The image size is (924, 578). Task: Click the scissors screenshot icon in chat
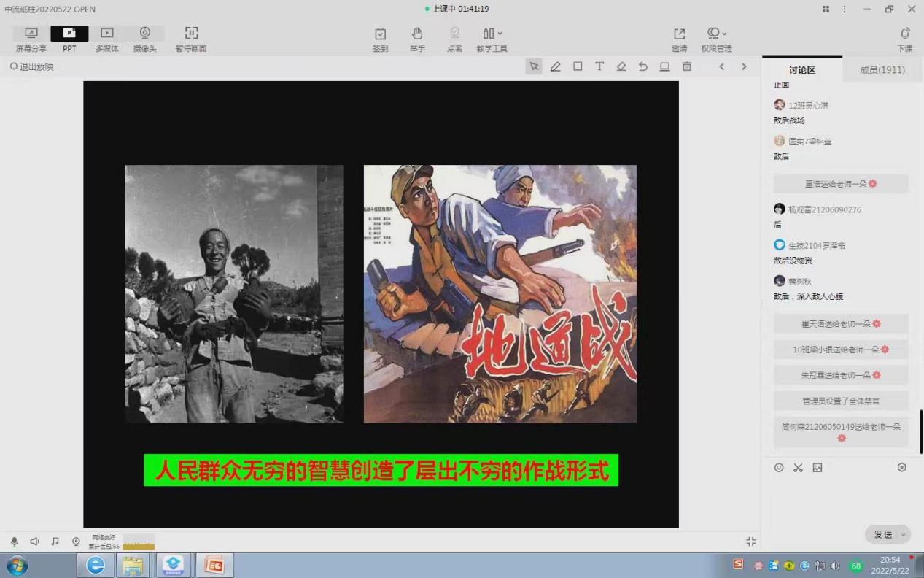pyautogui.click(x=798, y=468)
